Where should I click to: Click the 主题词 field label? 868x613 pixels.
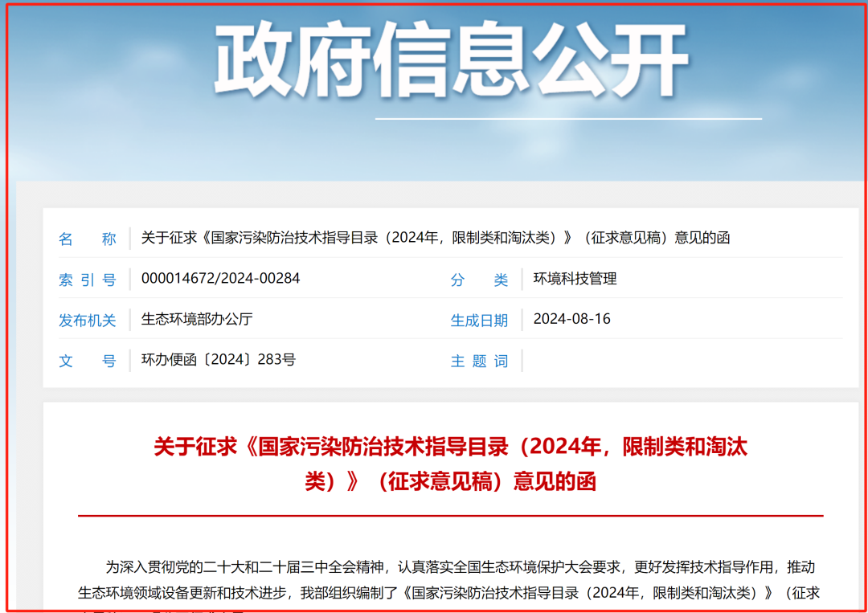[481, 361]
